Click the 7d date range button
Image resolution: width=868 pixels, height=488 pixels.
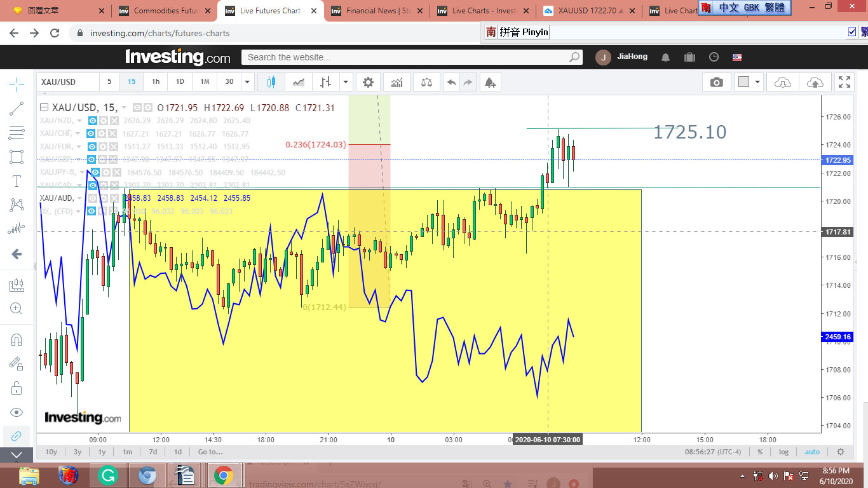point(153,452)
